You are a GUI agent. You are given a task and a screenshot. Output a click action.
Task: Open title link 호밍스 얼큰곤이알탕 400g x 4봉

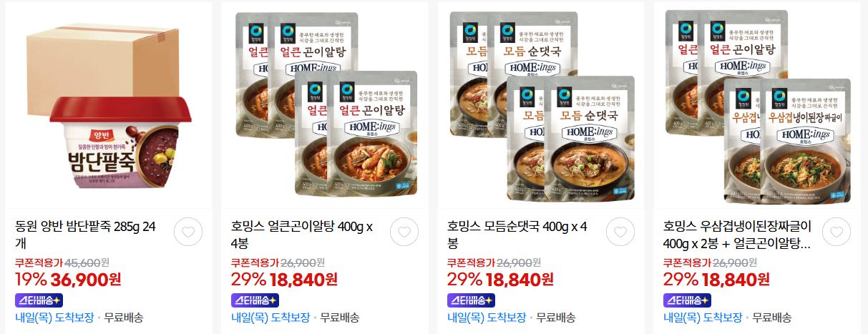pyautogui.click(x=302, y=235)
